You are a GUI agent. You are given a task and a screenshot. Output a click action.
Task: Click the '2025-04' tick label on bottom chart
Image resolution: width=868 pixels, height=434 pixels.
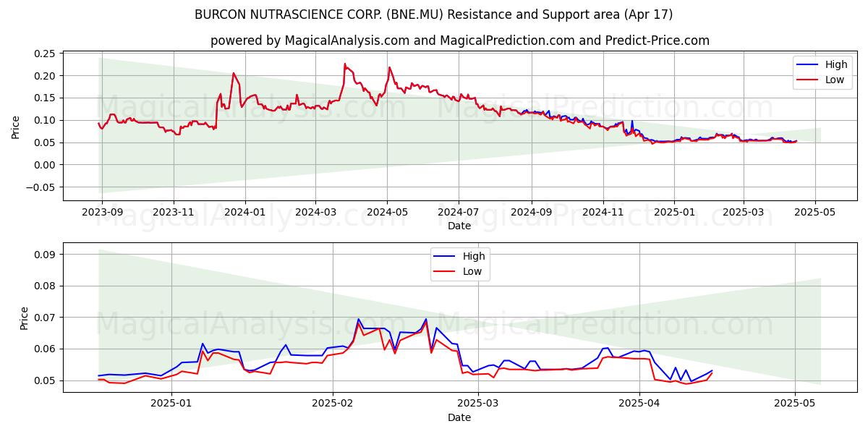pos(639,405)
